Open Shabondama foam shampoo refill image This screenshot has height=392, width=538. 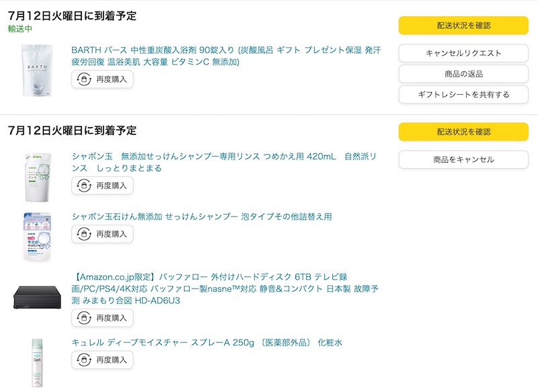pos(37,237)
